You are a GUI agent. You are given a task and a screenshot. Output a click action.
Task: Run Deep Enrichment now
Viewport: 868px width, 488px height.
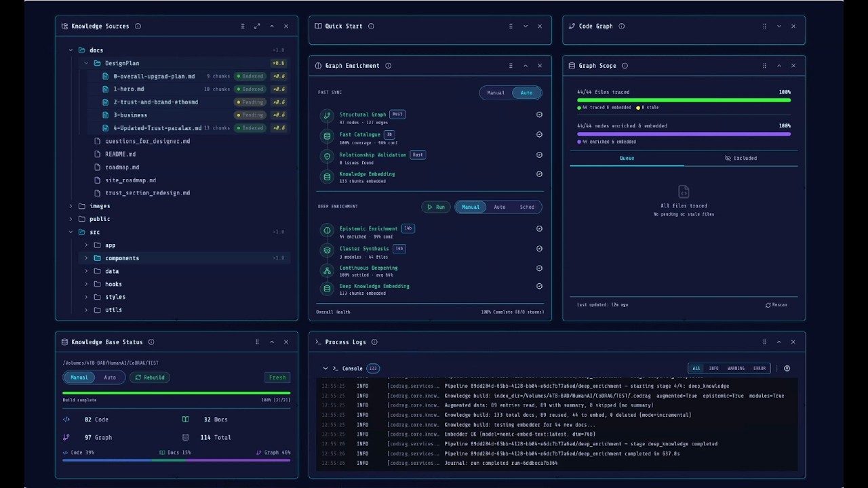pyautogui.click(x=436, y=207)
